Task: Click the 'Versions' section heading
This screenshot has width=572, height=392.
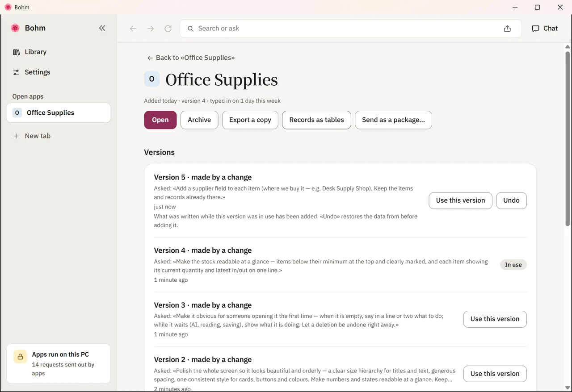Action: pos(160,152)
